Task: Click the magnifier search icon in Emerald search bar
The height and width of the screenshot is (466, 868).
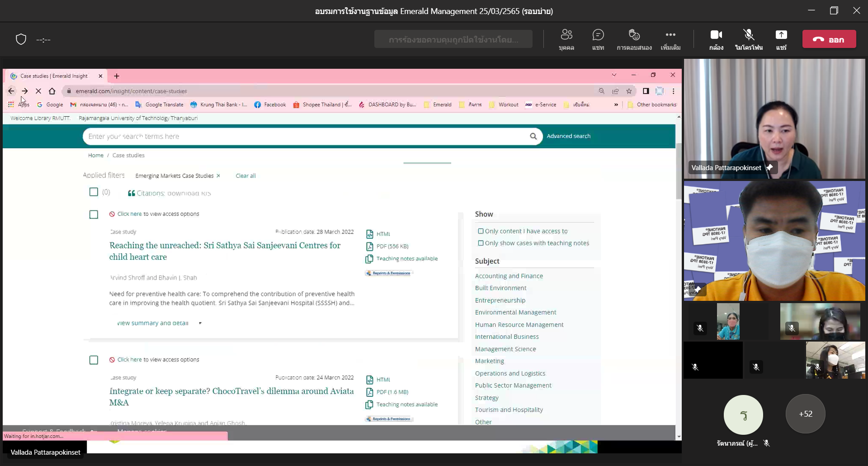Action: (x=533, y=136)
